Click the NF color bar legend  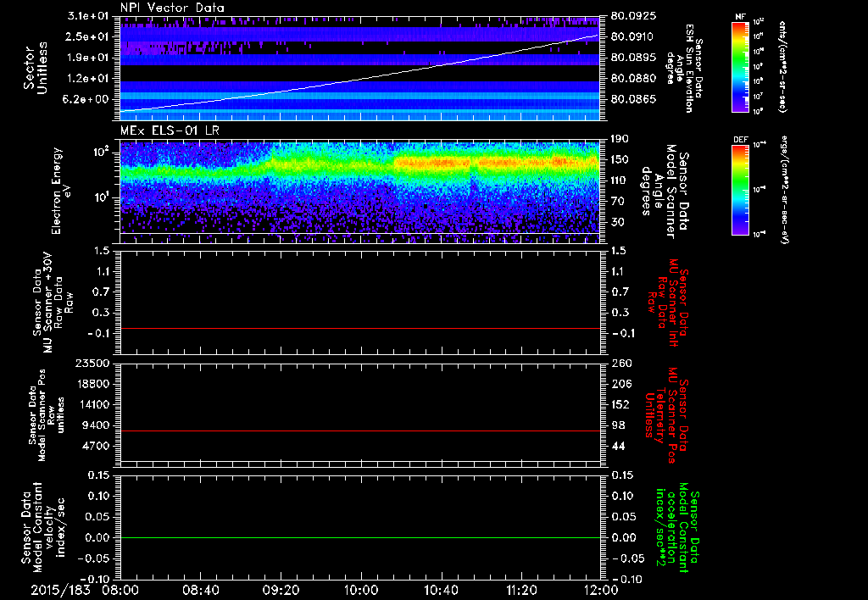pyautogui.click(x=739, y=66)
